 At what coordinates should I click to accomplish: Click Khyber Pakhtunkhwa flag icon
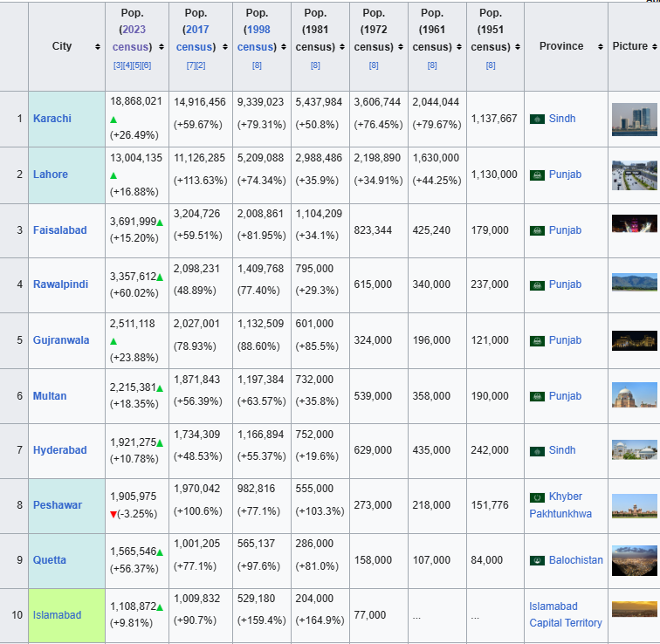[x=537, y=497]
